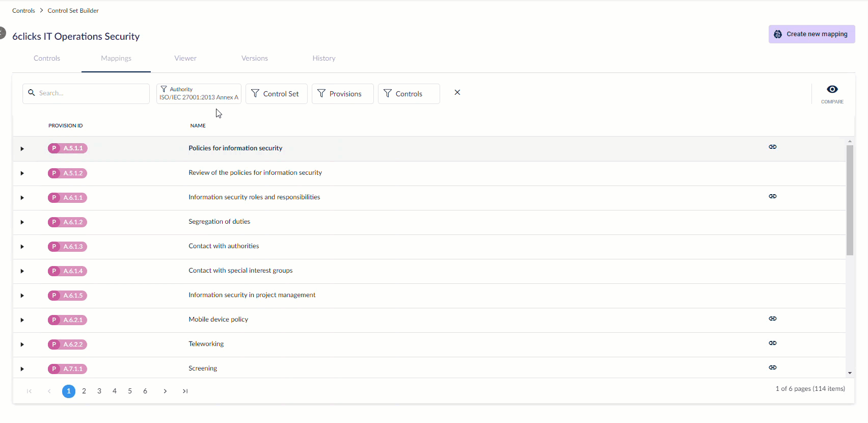Click link icon on Screening row

tap(772, 367)
